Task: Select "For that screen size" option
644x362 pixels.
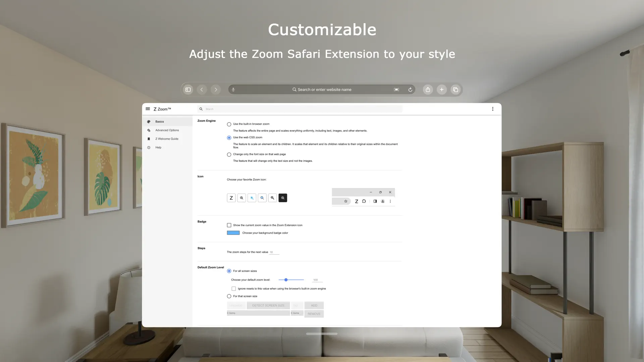Action: click(x=229, y=296)
